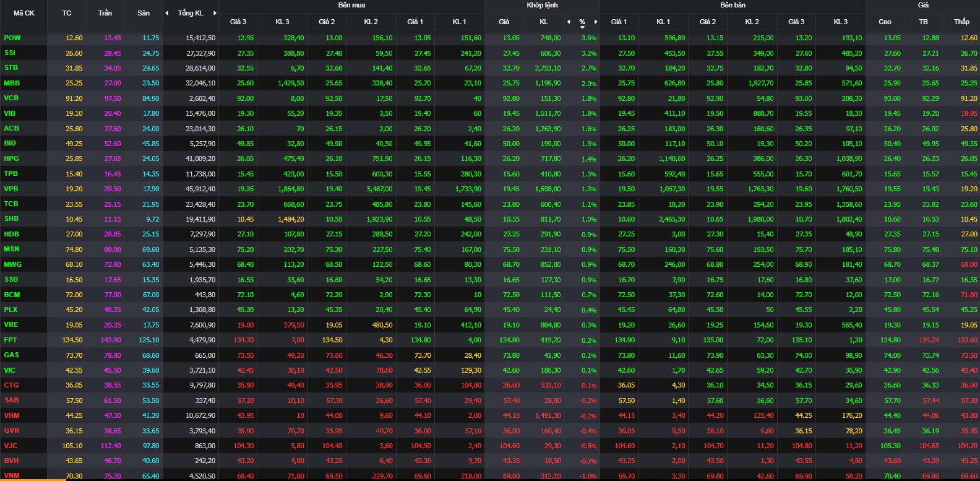This screenshot has width=980, height=481.
Task: Sort by TC reference price header
Action: (67, 13)
